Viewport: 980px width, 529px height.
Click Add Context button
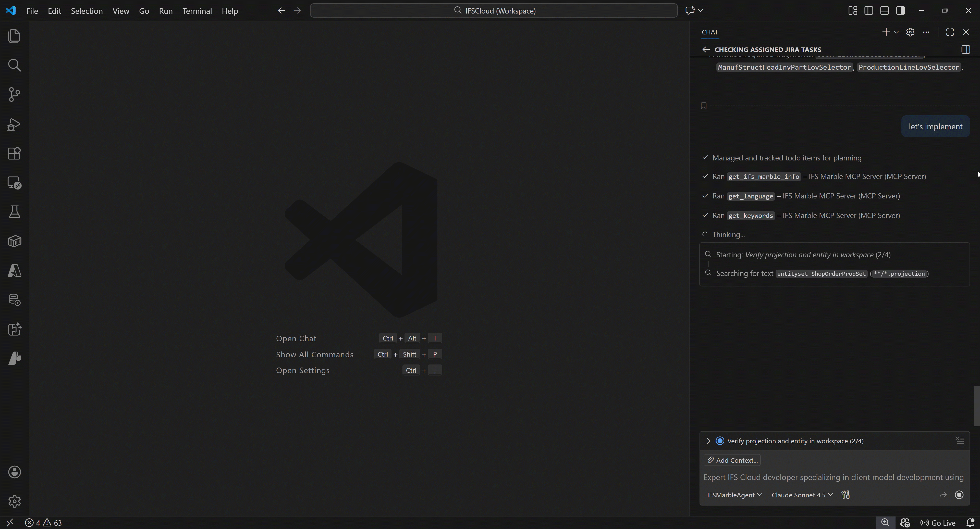pyautogui.click(x=732, y=460)
